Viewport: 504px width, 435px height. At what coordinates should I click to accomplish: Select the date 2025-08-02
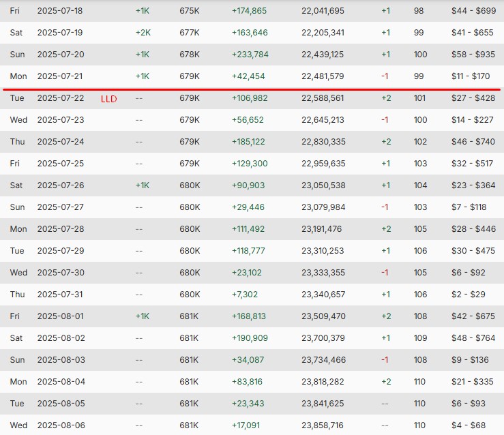pyautogui.click(x=61, y=339)
